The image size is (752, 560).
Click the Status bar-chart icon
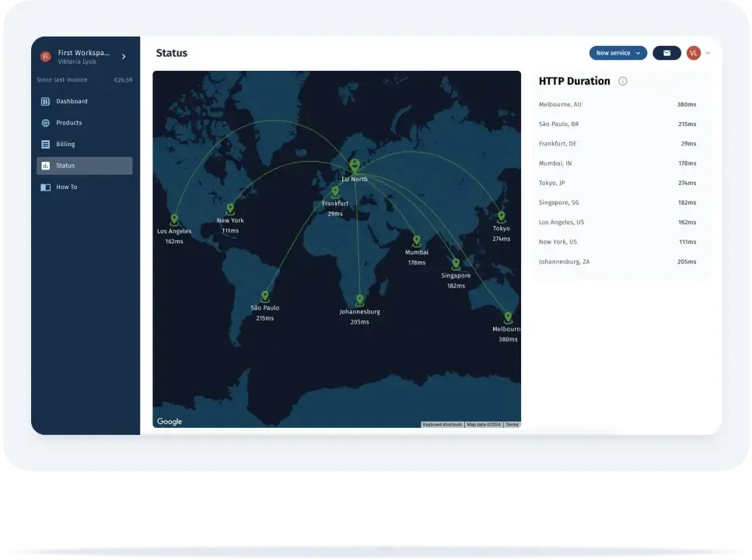46,165
